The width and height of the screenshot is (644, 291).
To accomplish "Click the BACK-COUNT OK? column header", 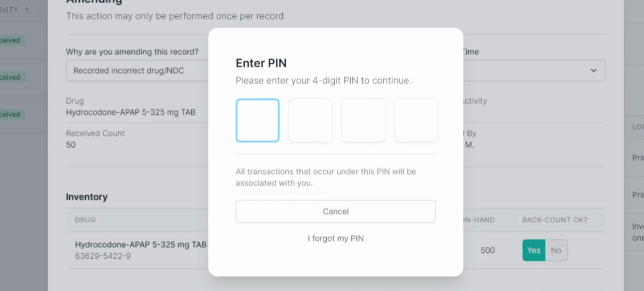I will tap(555, 220).
